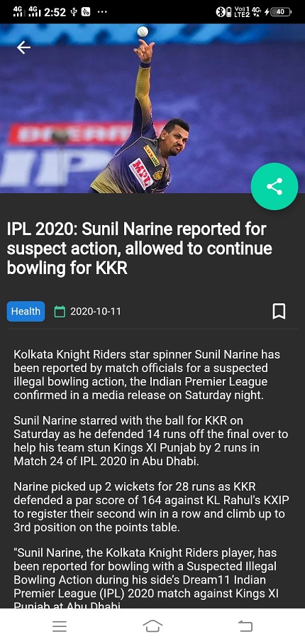Open recent apps menu button
305x644 pixels.
(x=60, y=626)
